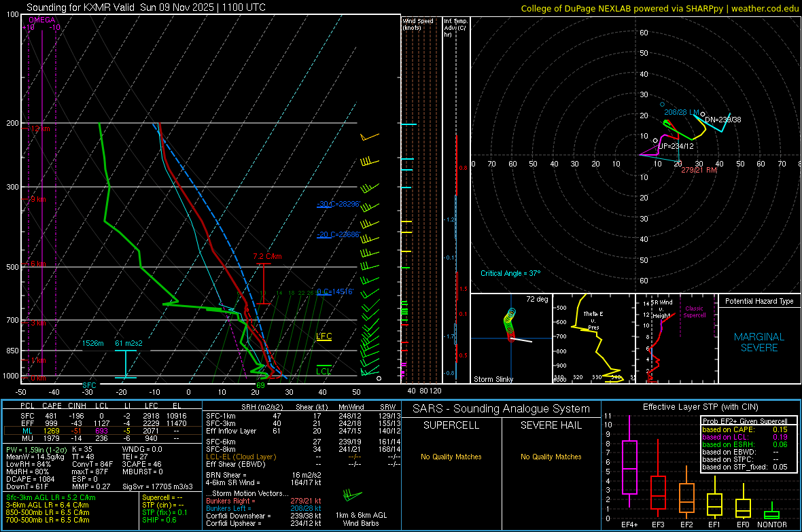Select the "Eff Inflow Layer" shear row
The width and height of the screenshot is (802, 532).
(303, 431)
